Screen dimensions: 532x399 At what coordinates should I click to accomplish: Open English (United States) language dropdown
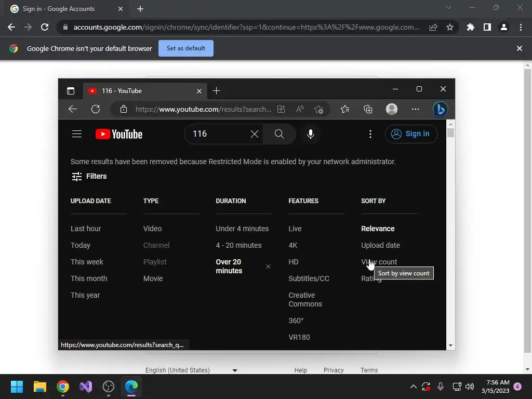coord(191,370)
